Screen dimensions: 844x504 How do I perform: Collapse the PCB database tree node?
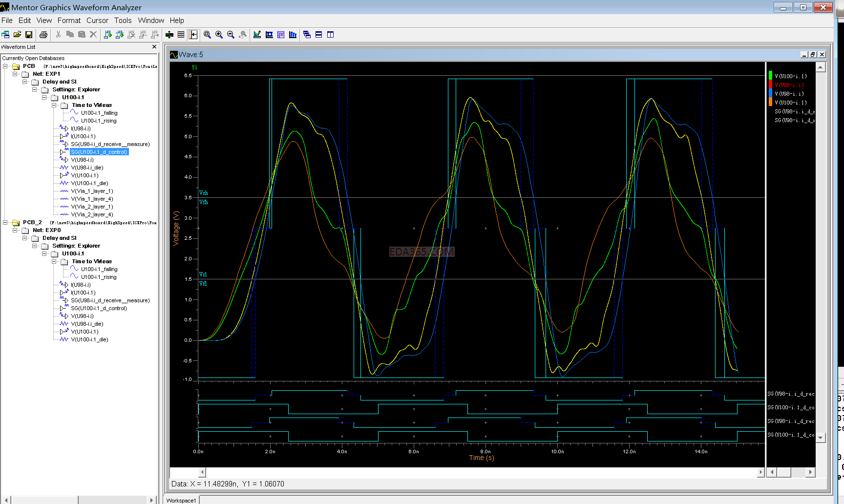(5, 66)
